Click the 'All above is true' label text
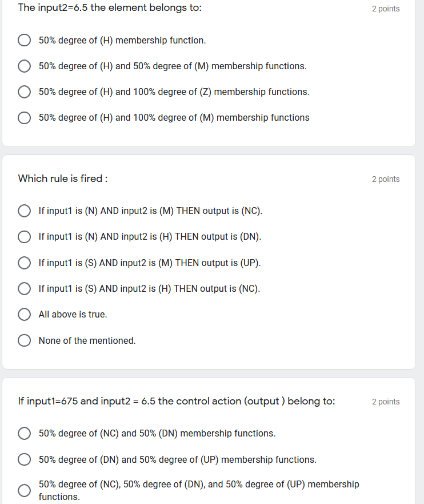The image size is (424, 504). 73,315
